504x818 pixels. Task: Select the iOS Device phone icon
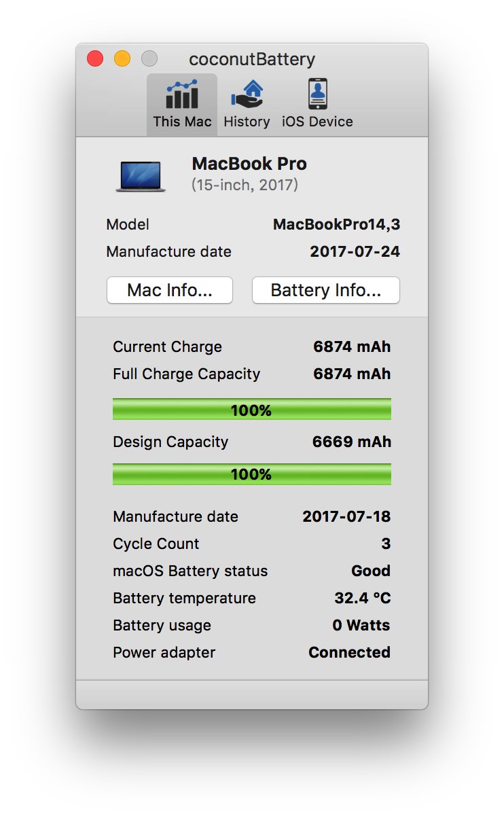pyautogui.click(x=317, y=94)
